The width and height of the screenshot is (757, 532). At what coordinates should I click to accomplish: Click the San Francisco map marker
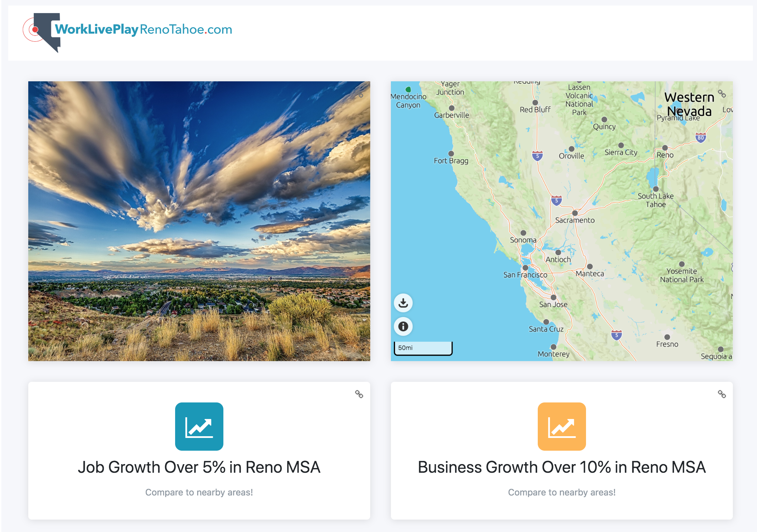525,268
